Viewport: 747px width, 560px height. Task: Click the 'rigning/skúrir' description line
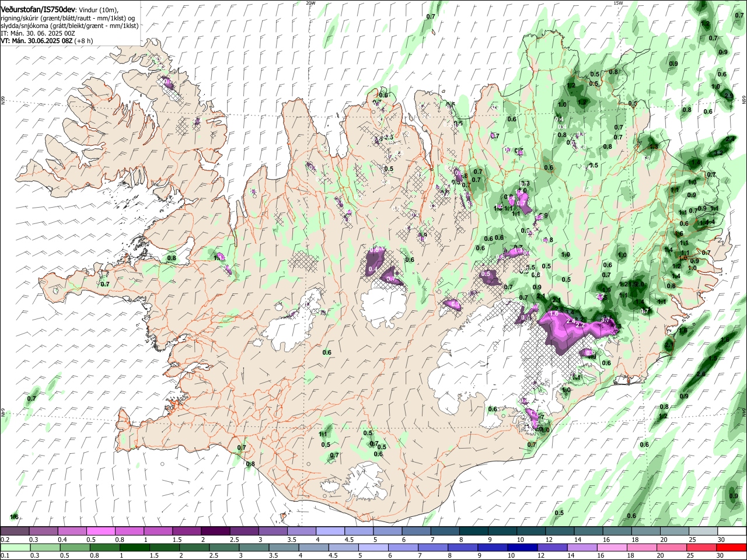tap(68, 19)
